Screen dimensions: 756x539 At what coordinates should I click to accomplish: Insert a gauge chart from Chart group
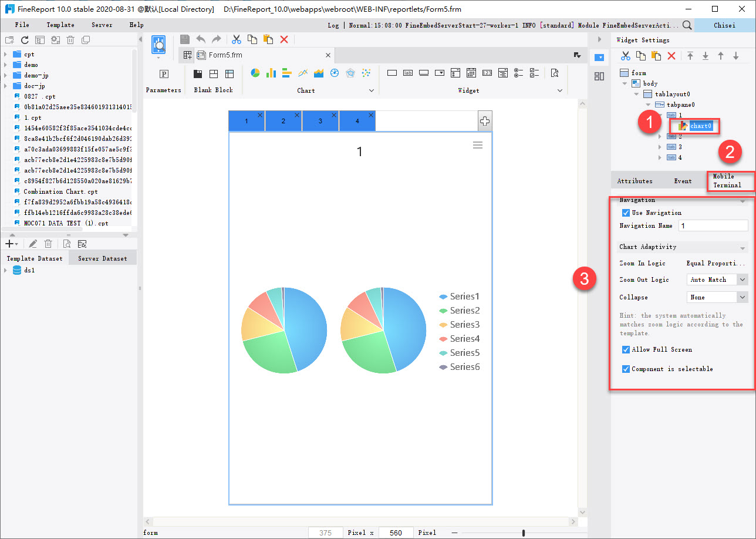click(335, 73)
